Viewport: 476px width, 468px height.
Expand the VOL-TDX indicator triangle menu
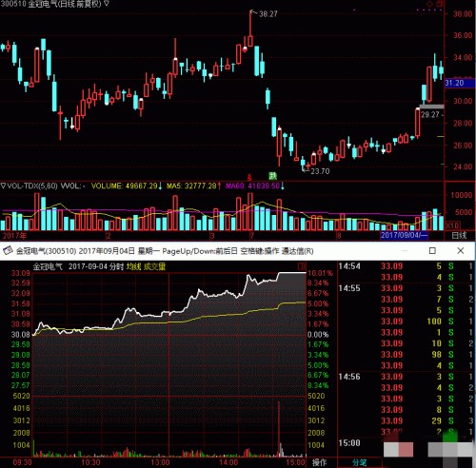(3, 185)
